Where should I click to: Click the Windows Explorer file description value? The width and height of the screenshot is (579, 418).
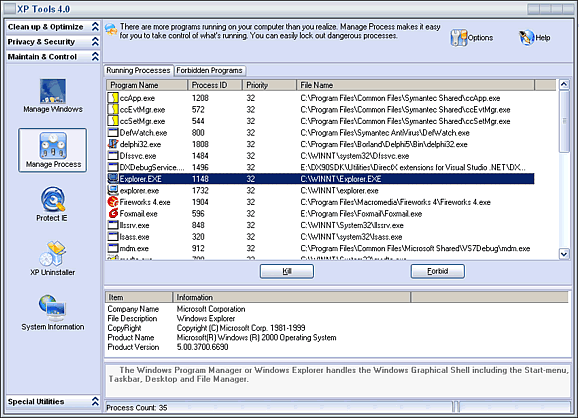click(x=206, y=318)
